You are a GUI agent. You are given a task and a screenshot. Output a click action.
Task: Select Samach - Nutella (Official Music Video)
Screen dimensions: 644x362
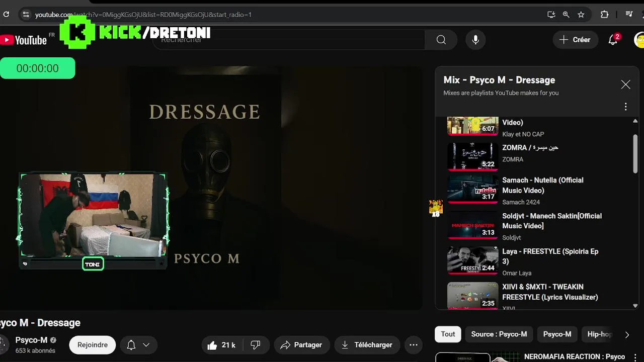coord(543,185)
